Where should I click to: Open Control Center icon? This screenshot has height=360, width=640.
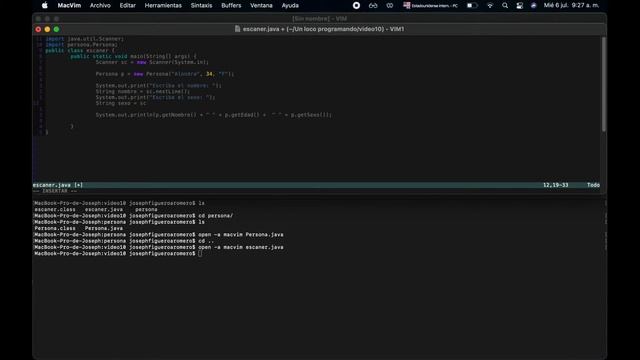tap(520, 5)
